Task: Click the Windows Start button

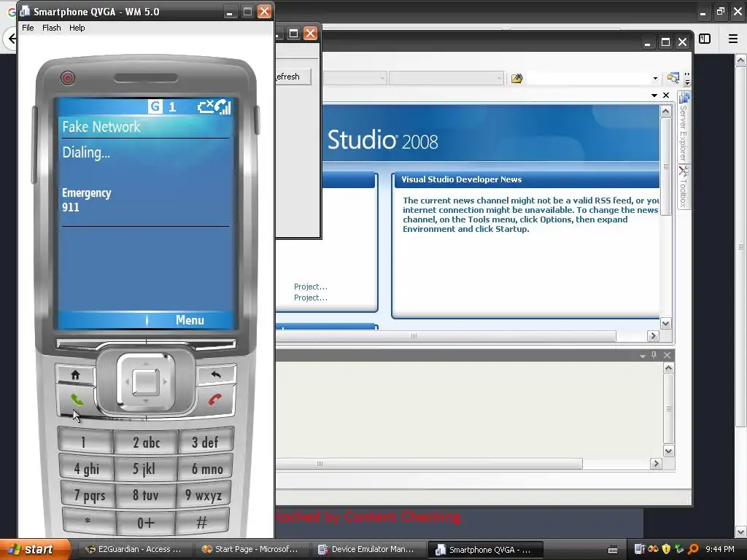Action: point(35,550)
